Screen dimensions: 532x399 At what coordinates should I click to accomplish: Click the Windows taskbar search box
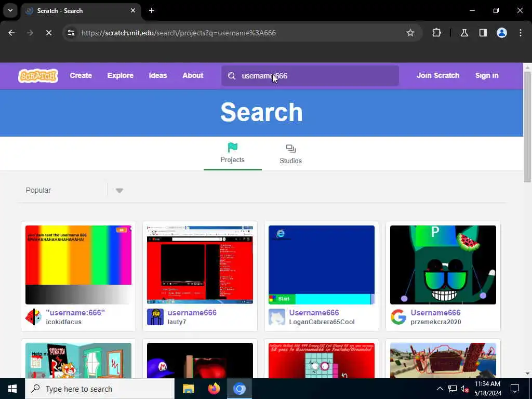100,389
